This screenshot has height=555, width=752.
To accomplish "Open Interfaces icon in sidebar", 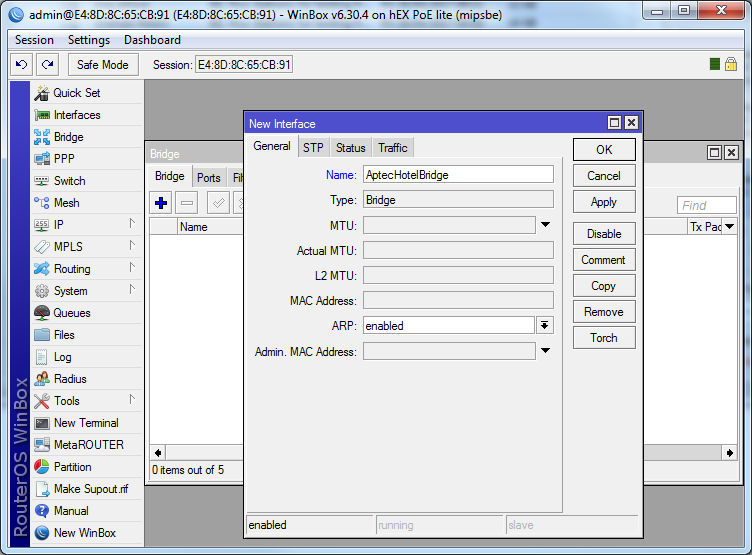I will (42, 115).
